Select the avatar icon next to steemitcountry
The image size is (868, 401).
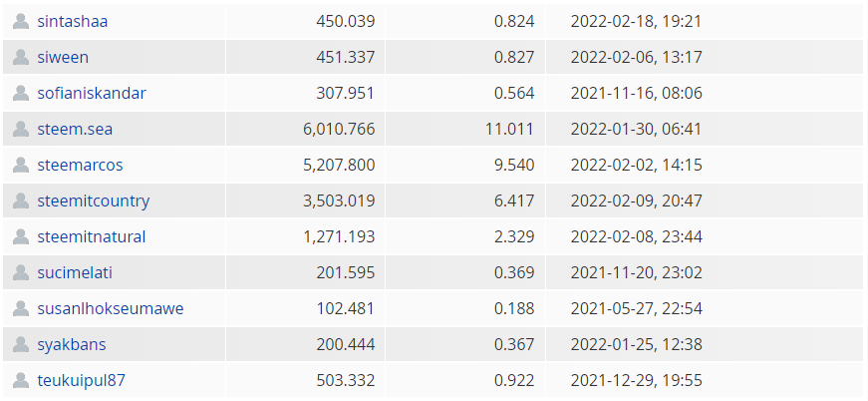coord(21,201)
